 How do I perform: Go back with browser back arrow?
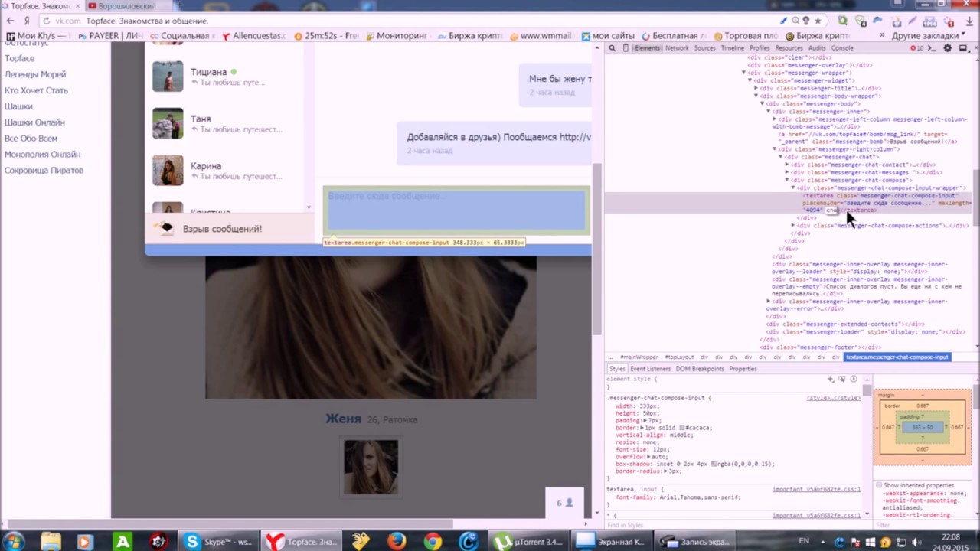[10, 21]
